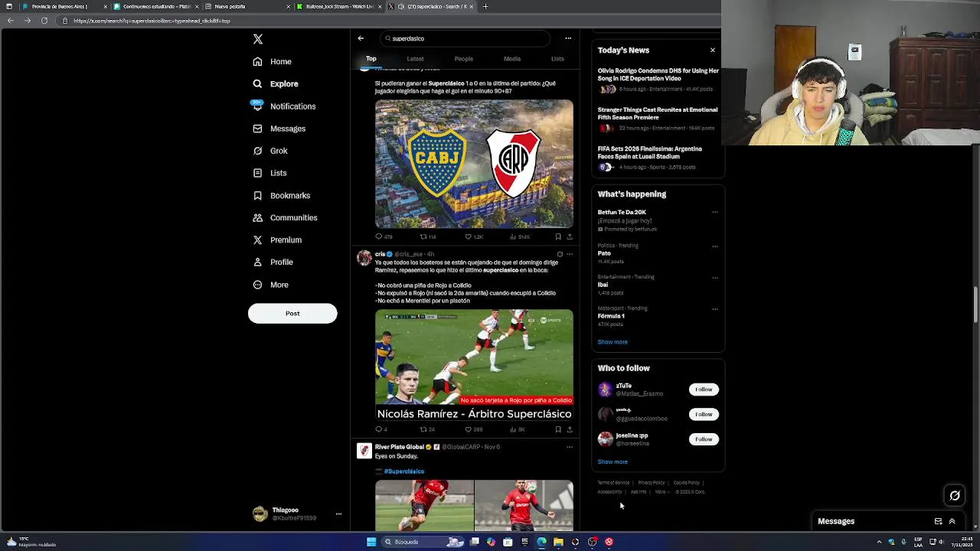980x551 pixels.
Task: Like cris's post (288 likes)
Action: pos(473,429)
